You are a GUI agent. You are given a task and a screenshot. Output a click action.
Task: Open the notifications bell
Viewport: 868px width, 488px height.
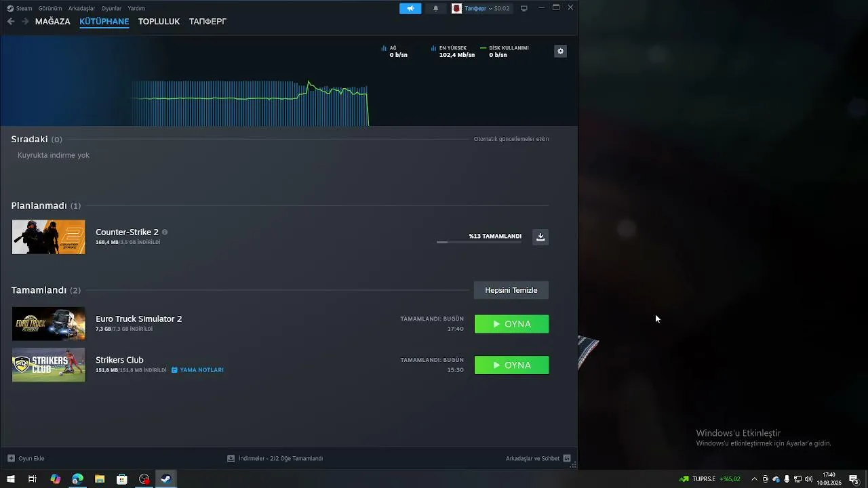[x=435, y=8]
